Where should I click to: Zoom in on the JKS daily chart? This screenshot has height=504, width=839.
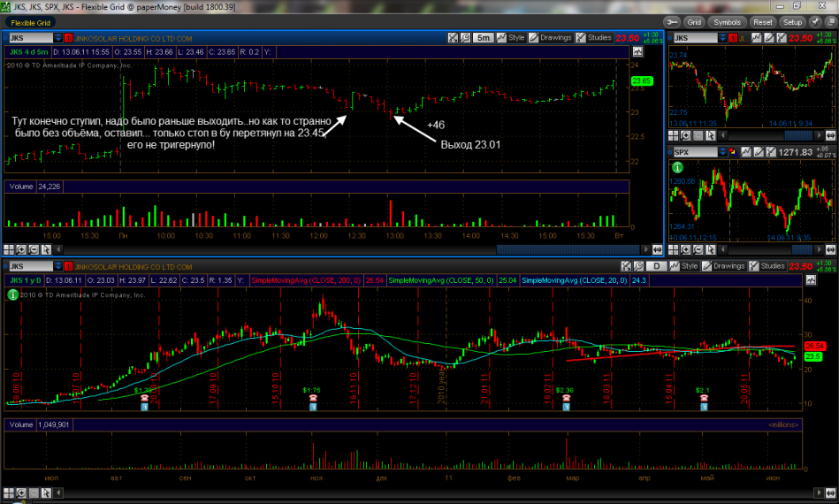(x=21, y=493)
